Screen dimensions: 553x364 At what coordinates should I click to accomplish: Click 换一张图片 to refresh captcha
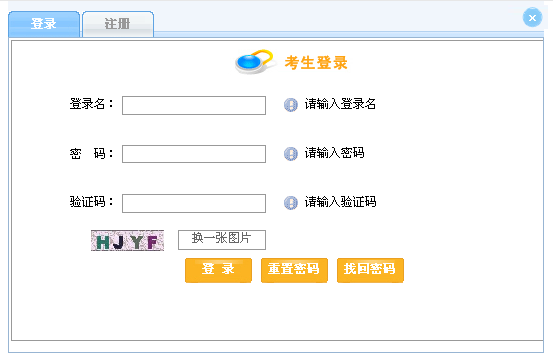click(222, 240)
